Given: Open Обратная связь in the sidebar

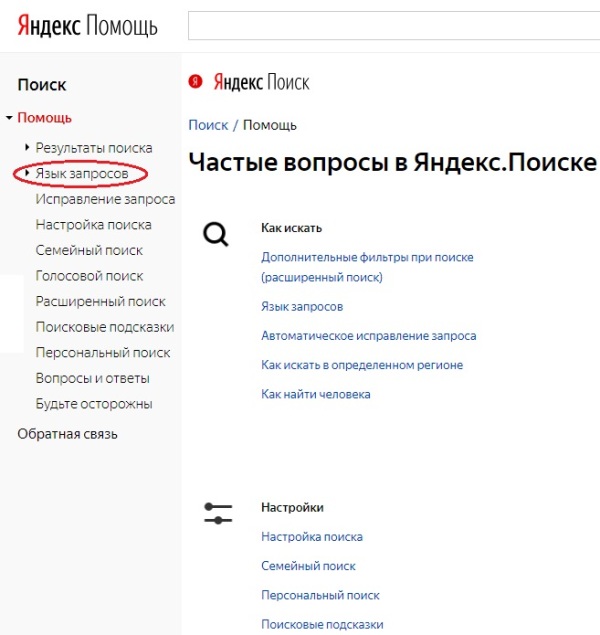Looking at the screenshot, I should (67, 434).
